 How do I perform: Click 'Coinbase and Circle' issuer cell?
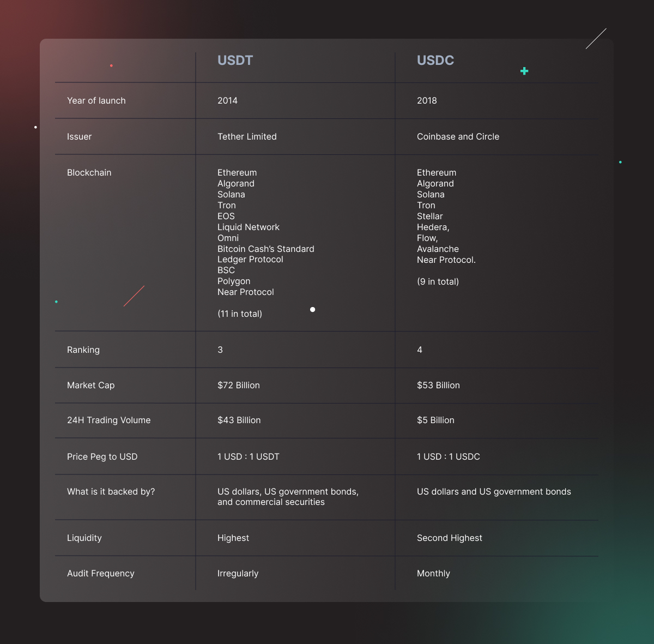(458, 136)
